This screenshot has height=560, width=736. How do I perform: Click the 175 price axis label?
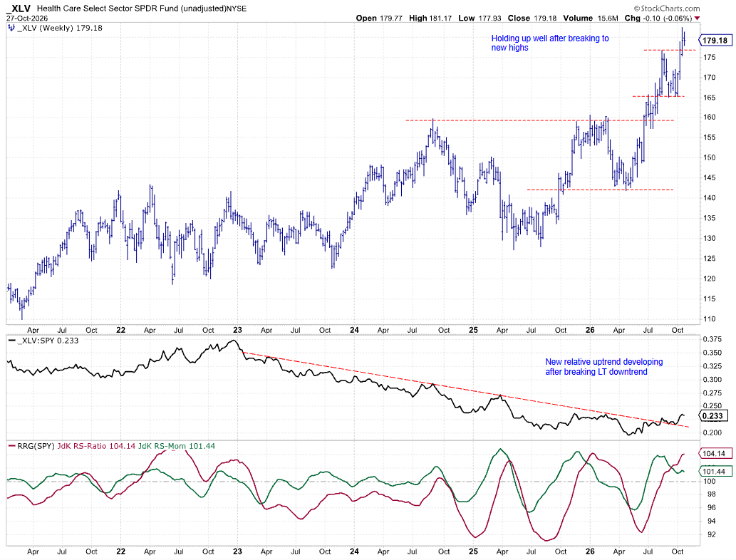(x=709, y=57)
